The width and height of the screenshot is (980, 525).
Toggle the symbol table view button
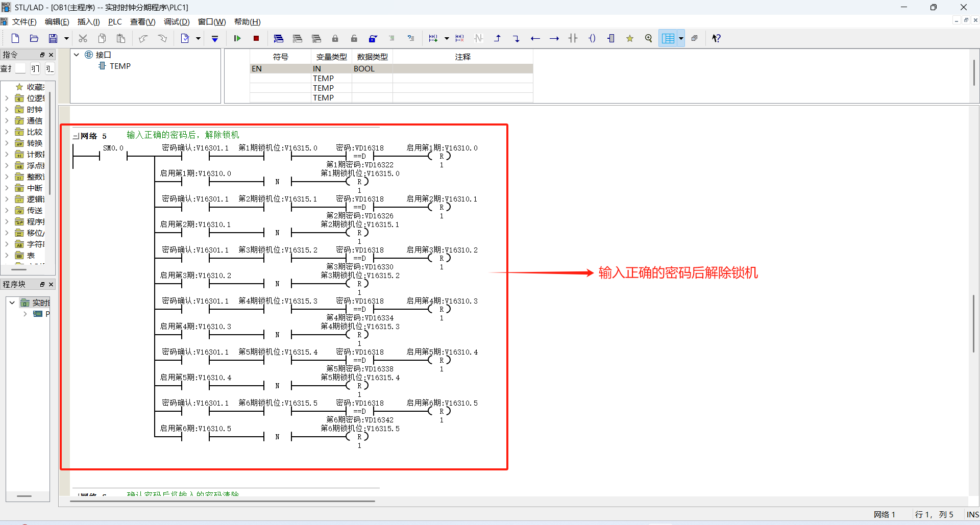668,38
